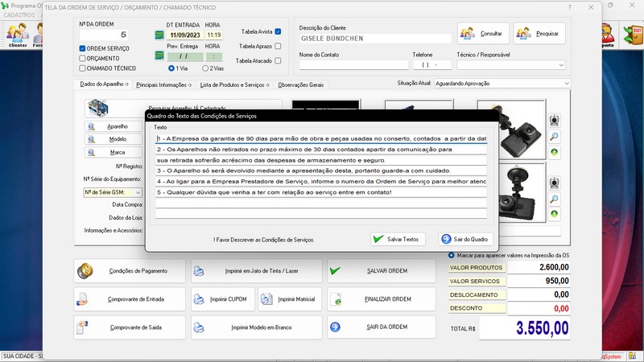Viewport: 644px width, 362px height.
Task: Click the EXIT door icon in toolbar
Action: point(633,35)
